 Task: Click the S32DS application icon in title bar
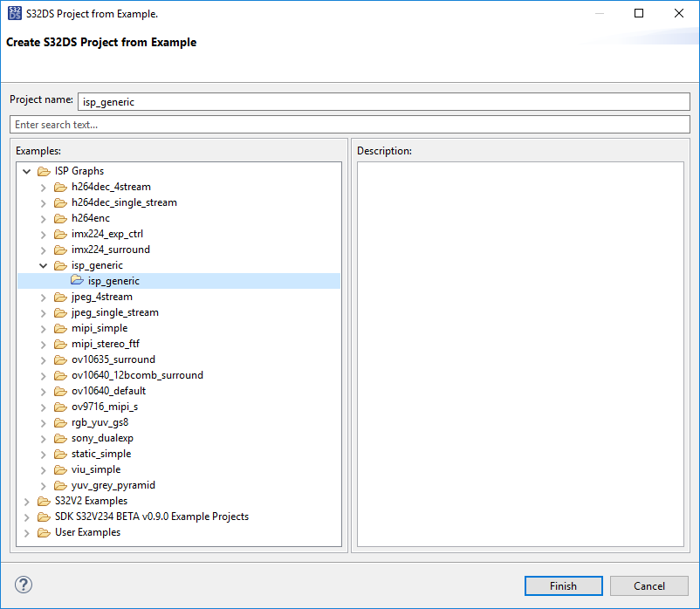(14, 13)
